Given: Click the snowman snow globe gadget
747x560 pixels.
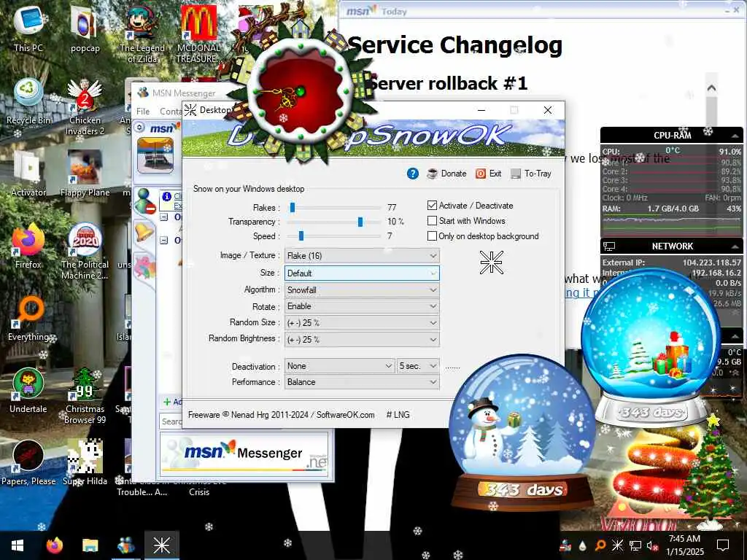Looking at the screenshot, I should pyautogui.click(x=523, y=431).
